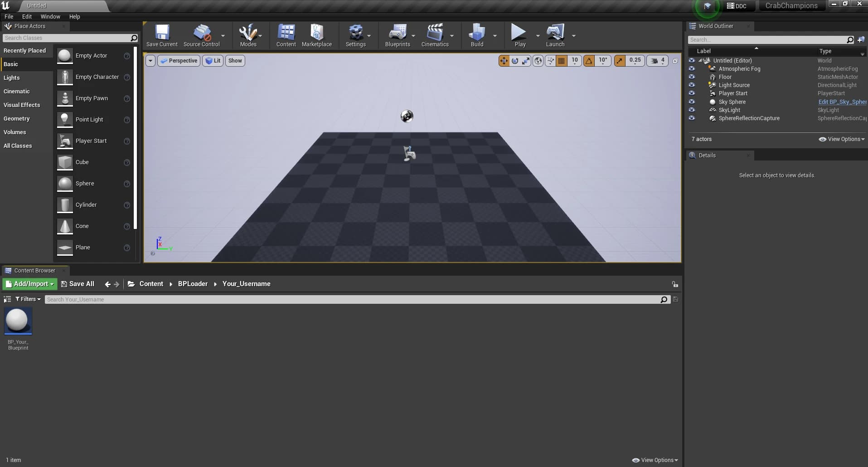
Task: Click the Save Current toolbar icon
Action: [x=162, y=35]
